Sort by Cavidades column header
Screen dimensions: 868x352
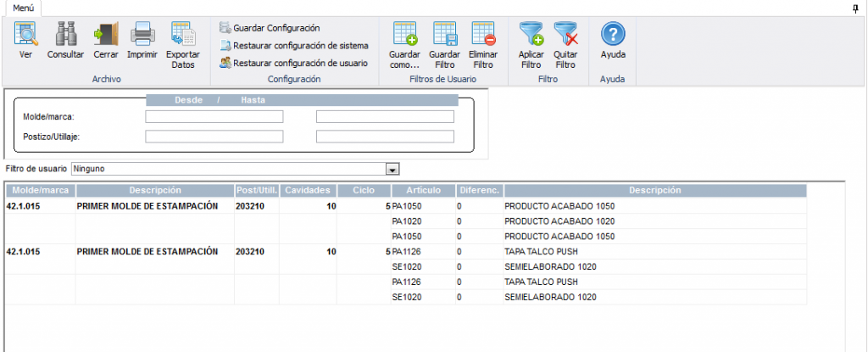[x=309, y=191]
